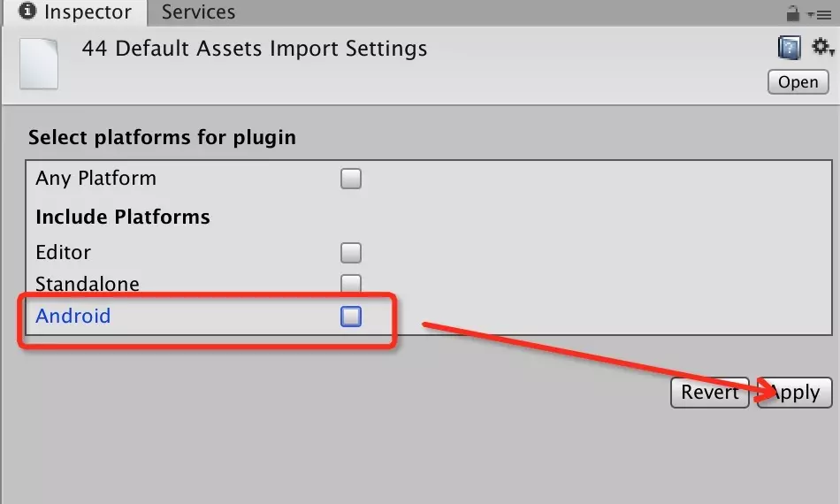Open the help reference book icon
Screen dimensions: 840x504
point(790,48)
